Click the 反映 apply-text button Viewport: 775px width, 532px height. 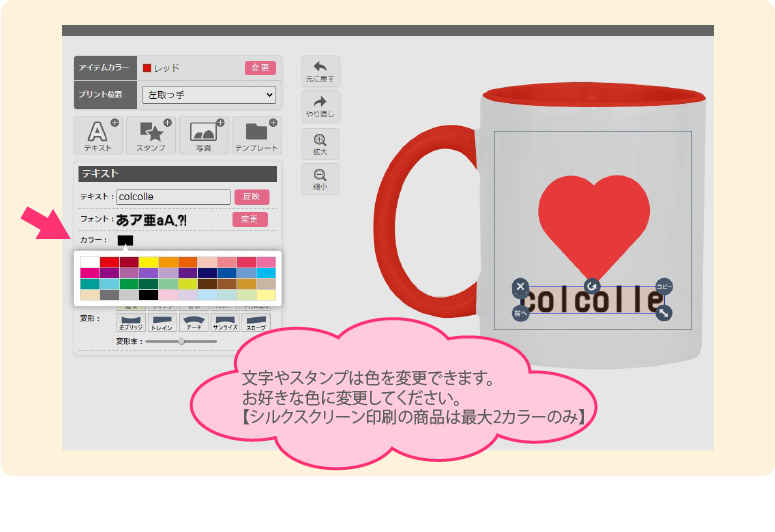coord(252,197)
